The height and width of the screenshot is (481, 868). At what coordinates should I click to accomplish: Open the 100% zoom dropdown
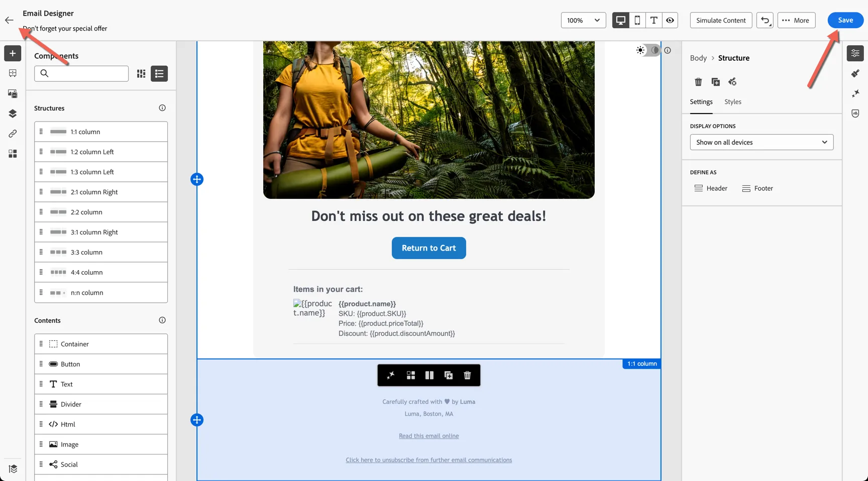pos(583,20)
